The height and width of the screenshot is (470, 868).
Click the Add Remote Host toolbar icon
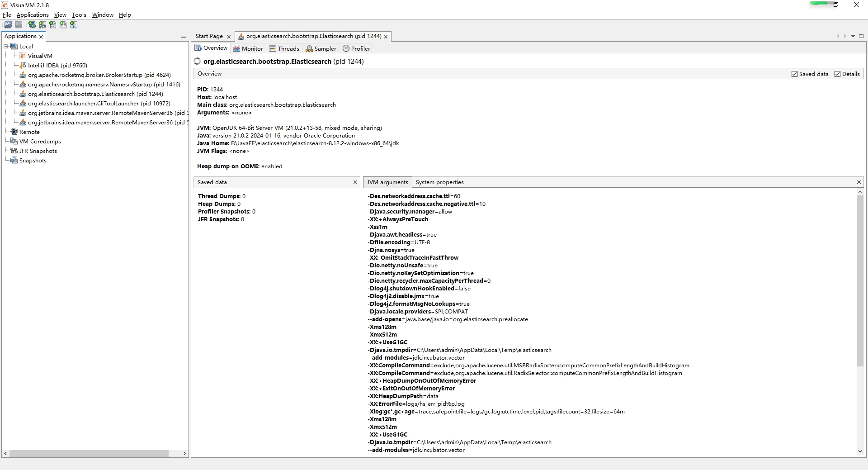pos(32,25)
